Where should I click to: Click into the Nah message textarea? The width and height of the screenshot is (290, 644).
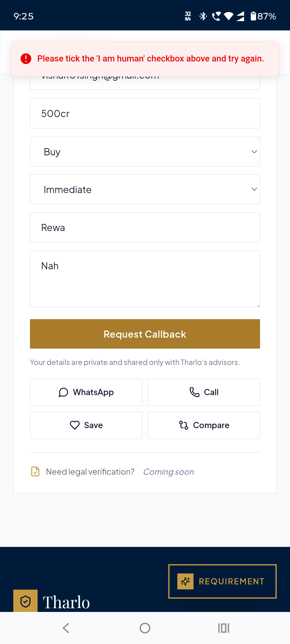[145, 279]
